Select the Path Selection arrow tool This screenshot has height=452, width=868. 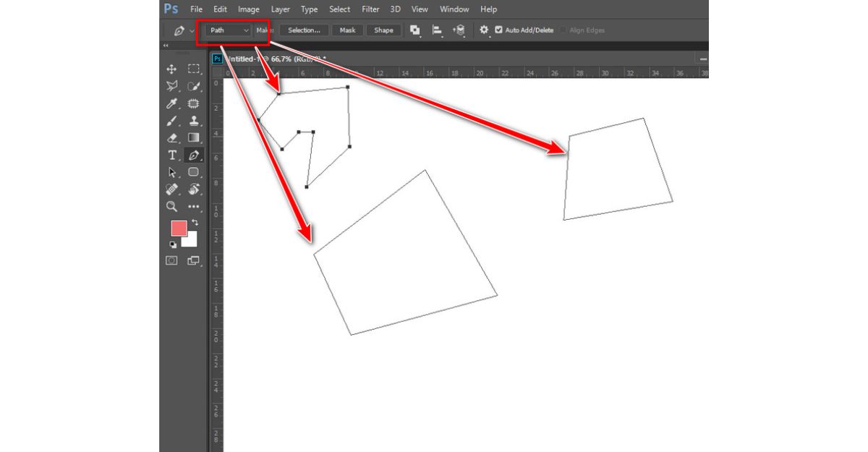[171, 172]
